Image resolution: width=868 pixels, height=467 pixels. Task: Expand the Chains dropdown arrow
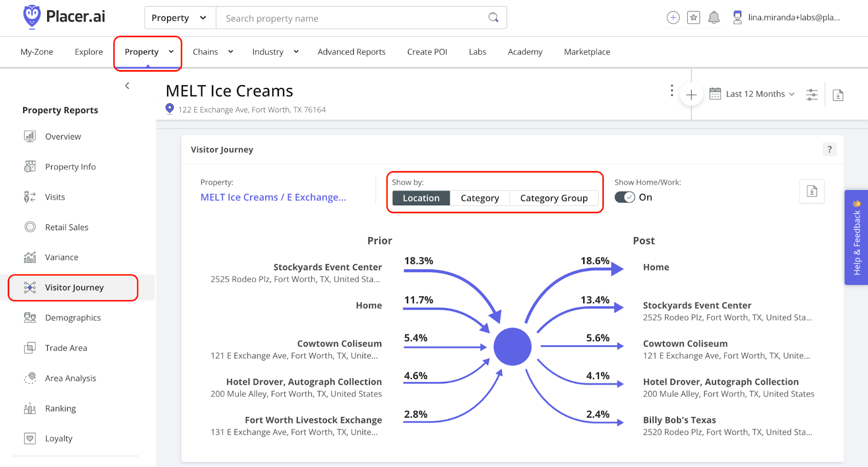(231, 52)
